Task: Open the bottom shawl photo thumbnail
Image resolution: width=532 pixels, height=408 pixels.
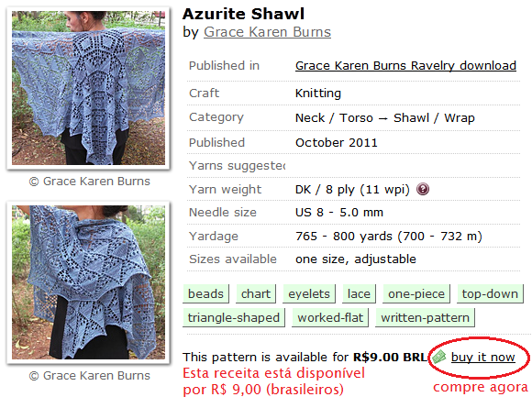Action: point(89,282)
